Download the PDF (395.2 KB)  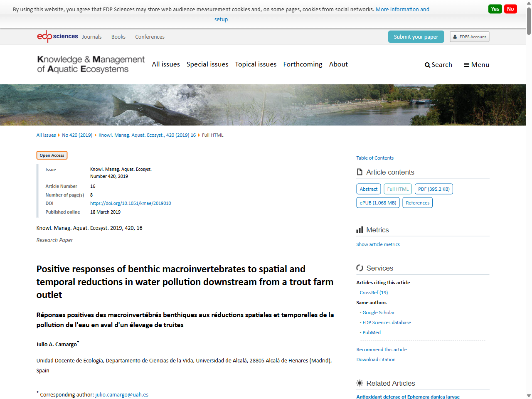pyautogui.click(x=433, y=189)
